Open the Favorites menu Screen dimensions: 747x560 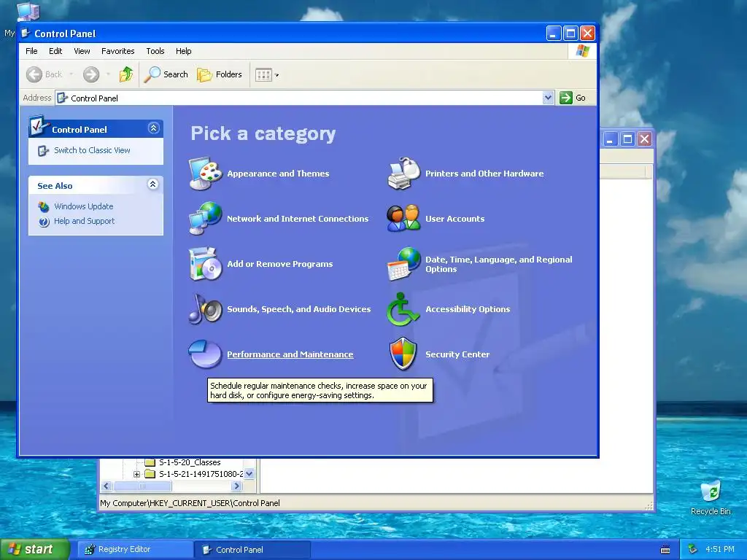(117, 51)
